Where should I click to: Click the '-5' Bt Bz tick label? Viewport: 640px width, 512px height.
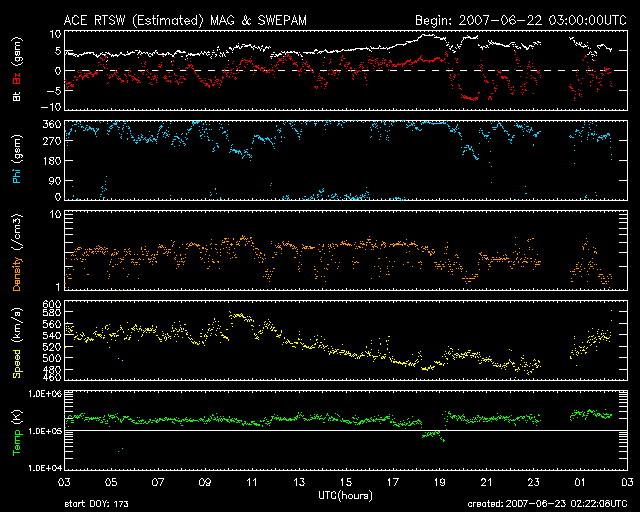[x=54, y=91]
